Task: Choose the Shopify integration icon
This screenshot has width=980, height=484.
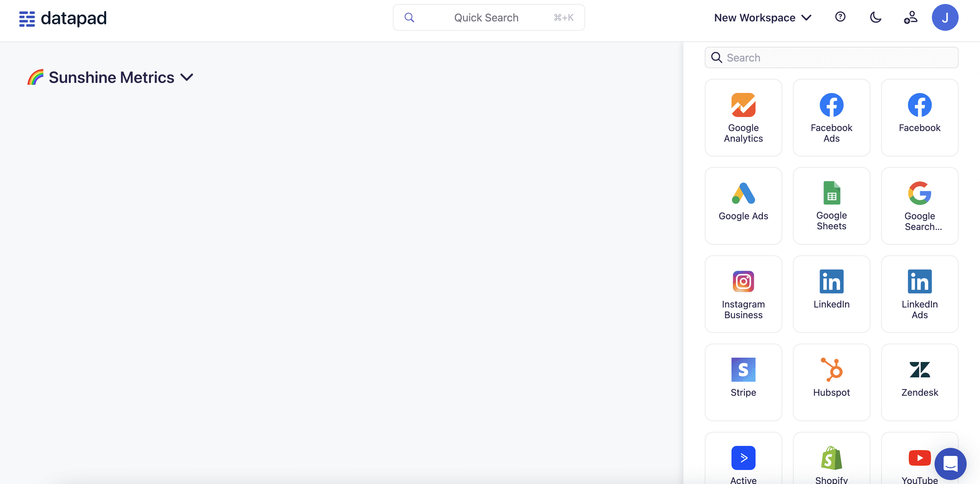Action: pyautogui.click(x=831, y=458)
